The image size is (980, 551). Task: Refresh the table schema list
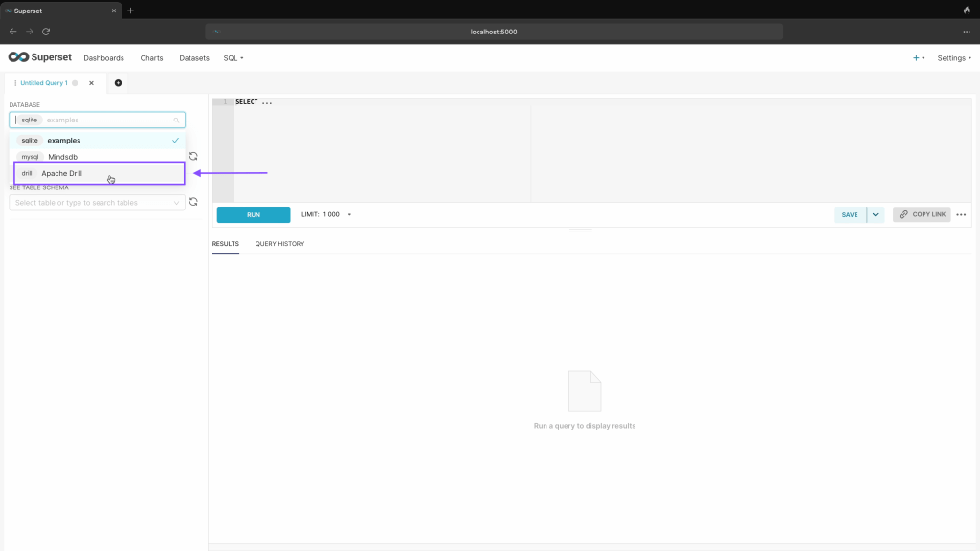click(x=193, y=202)
